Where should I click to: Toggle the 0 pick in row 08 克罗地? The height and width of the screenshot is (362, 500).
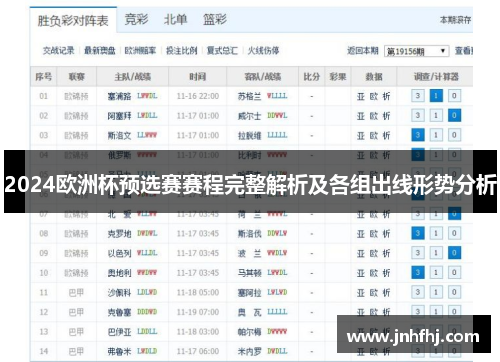click(x=454, y=233)
